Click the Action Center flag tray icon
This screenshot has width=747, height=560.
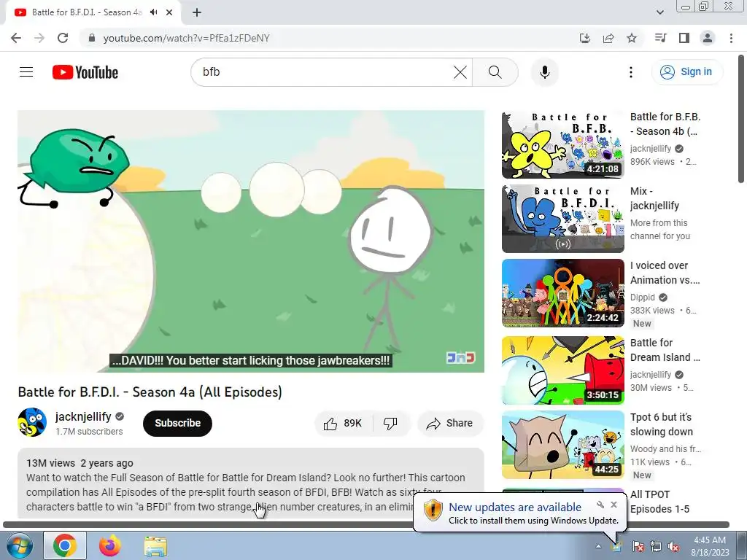click(x=638, y=546)
